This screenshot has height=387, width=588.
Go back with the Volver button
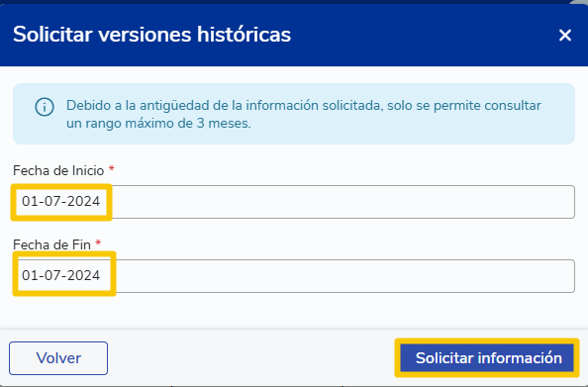coord(58,358)
